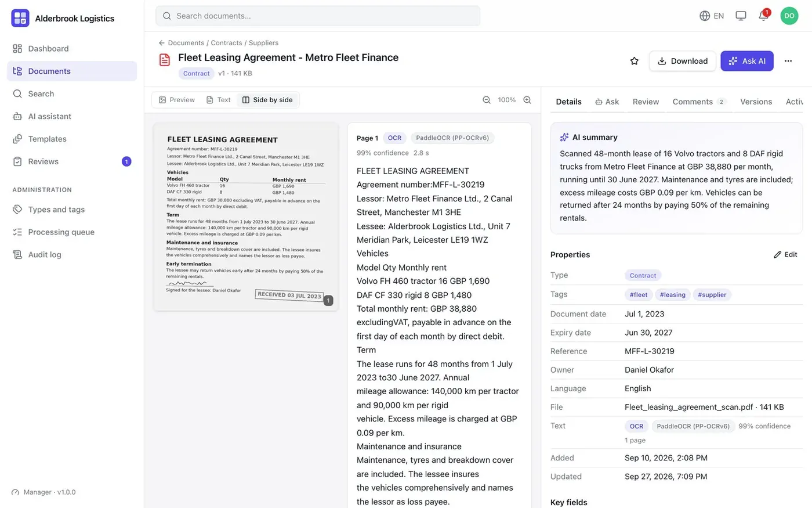This screenshot has width=812, height=508.
Task: Edit the document properties
Action: (785, 254)
